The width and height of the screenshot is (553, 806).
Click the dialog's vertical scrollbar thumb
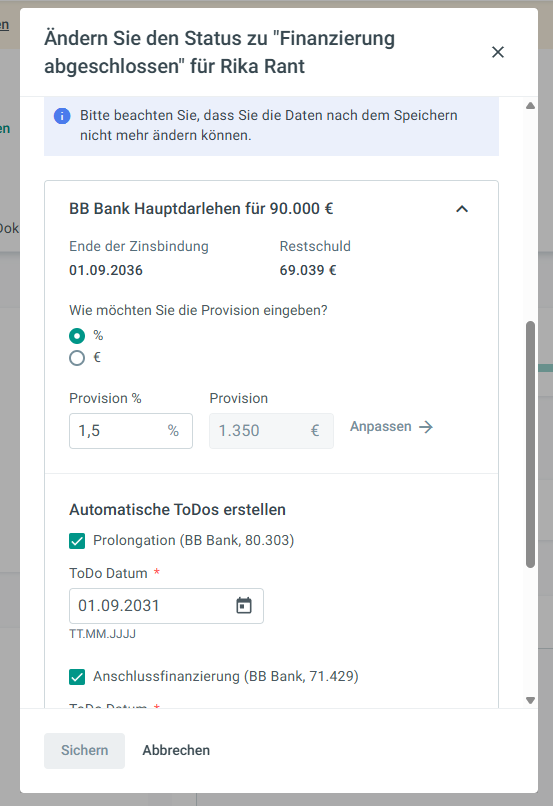pos(530,445)
